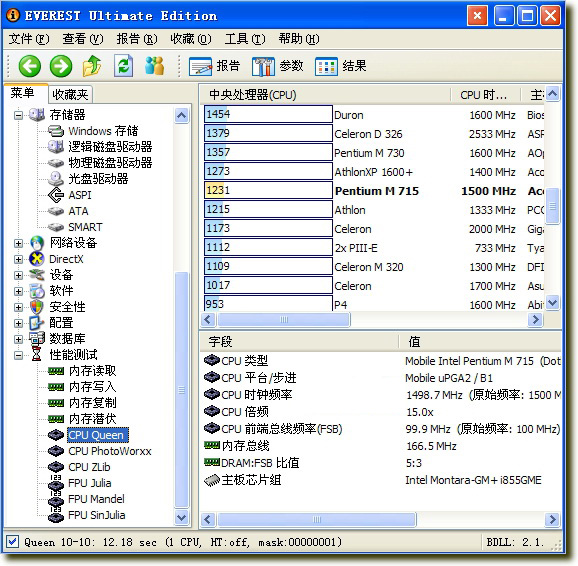Click the 值 column header

tap(480, 342)
